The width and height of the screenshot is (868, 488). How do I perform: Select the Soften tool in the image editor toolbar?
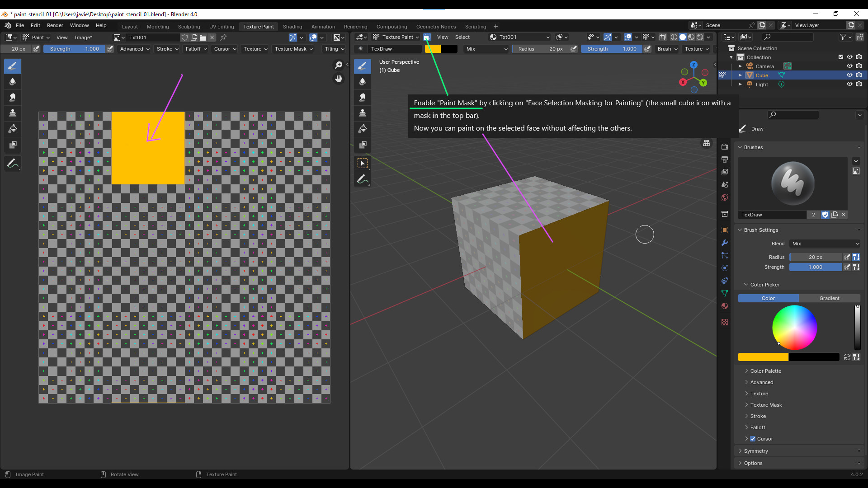coord(13,82)
